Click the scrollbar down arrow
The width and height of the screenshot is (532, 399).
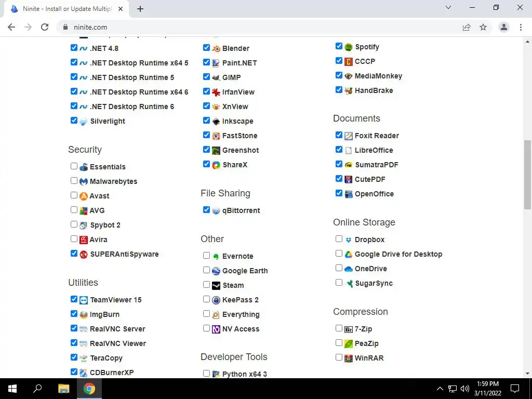pos(528,374)
